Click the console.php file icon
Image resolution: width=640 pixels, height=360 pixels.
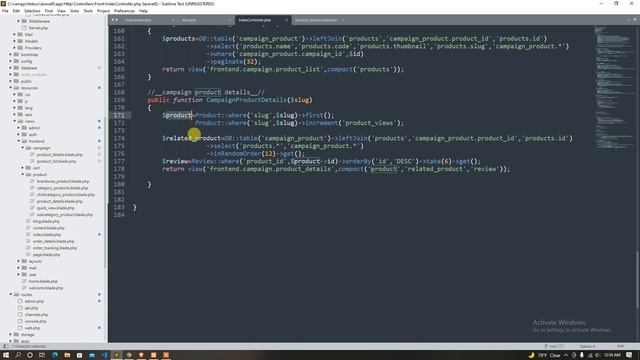[x=20, y=321]
